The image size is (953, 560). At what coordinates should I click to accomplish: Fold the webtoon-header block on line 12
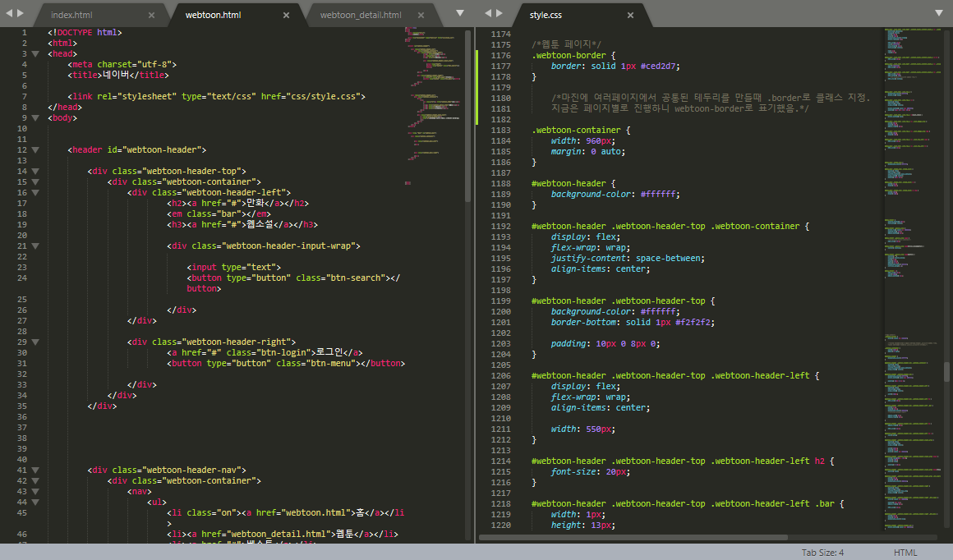[x=35, y=150]
